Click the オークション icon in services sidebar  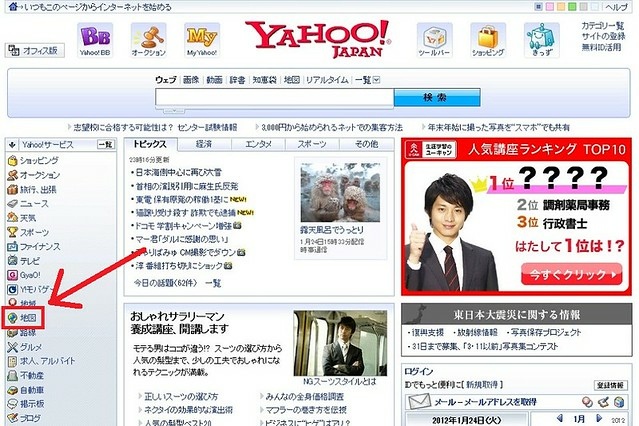point(13,175)
